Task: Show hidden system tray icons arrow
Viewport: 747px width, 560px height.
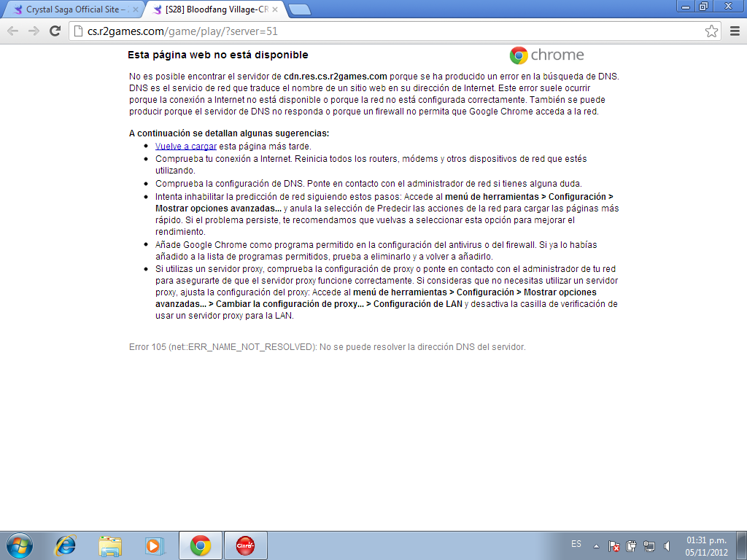Action: click(x=596, y=545)
